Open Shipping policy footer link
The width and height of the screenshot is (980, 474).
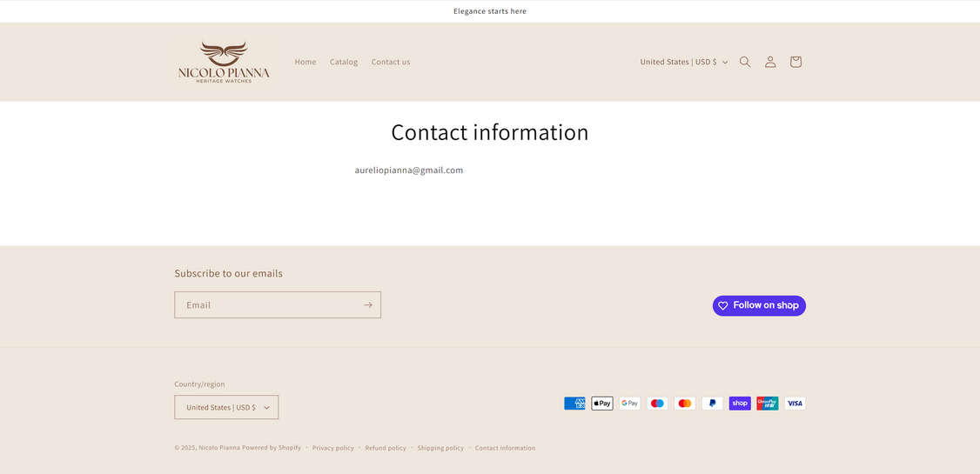440,448
